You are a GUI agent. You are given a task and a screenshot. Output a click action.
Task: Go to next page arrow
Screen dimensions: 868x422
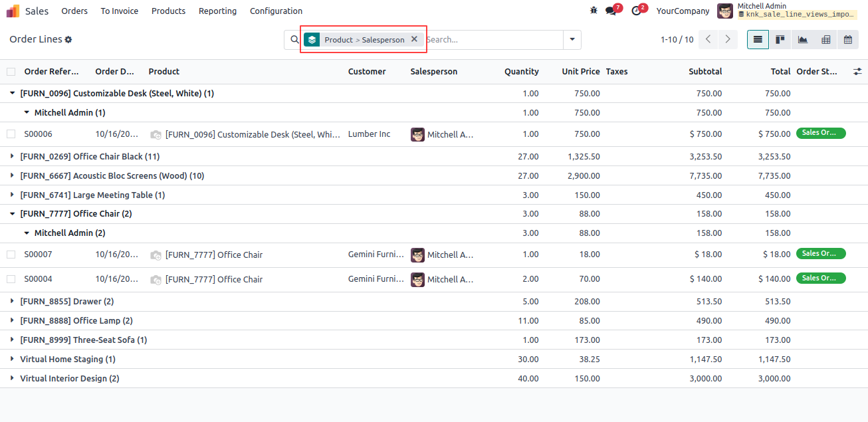click(728, 40)
